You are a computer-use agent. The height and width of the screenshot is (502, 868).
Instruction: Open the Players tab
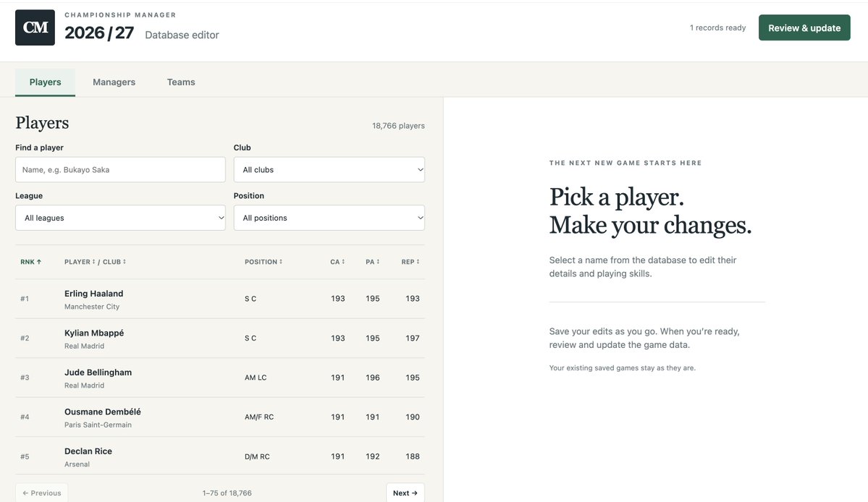pos(45,82)
